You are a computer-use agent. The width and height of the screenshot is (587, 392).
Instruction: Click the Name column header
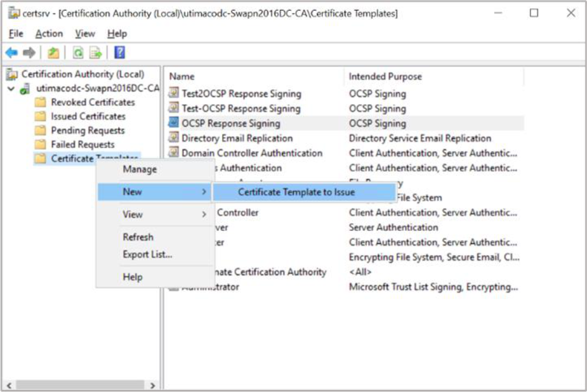(x=182, y=76)
